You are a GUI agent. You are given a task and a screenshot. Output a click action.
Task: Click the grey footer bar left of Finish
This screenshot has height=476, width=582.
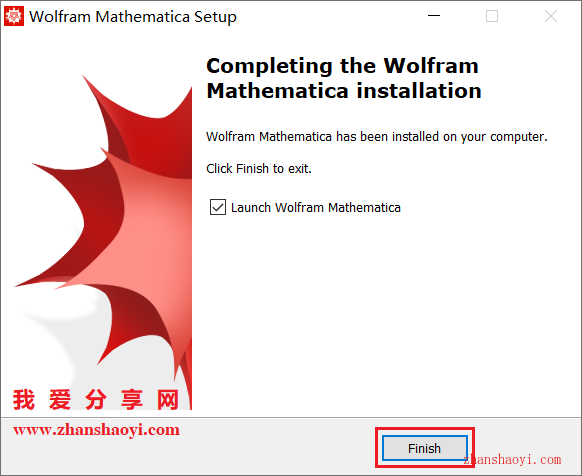click(278, 447)
